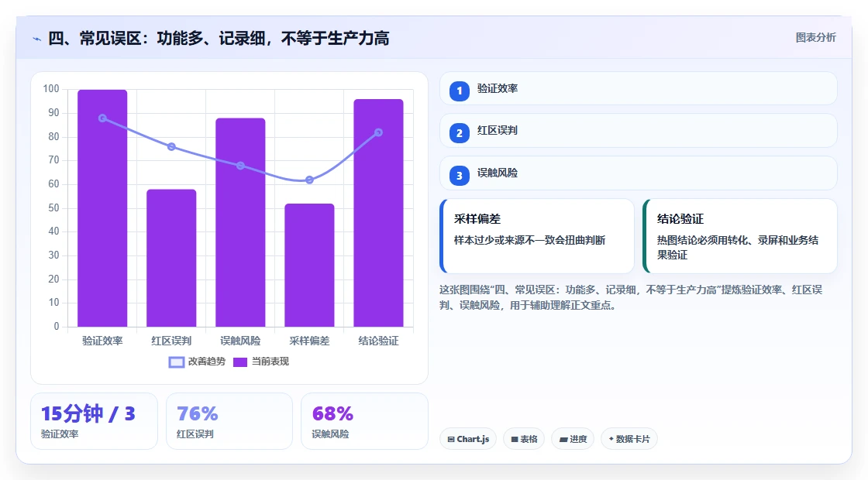Click the 改善趋势 legend text
The height and width of the screenshot is (480, 868).
click(207, 362)
